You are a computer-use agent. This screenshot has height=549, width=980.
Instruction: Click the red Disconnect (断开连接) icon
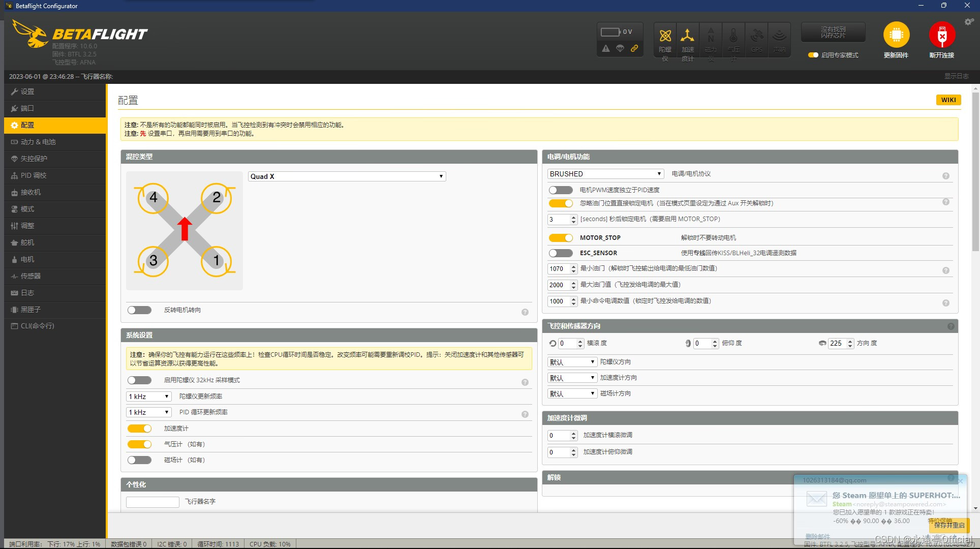[941, 35]
